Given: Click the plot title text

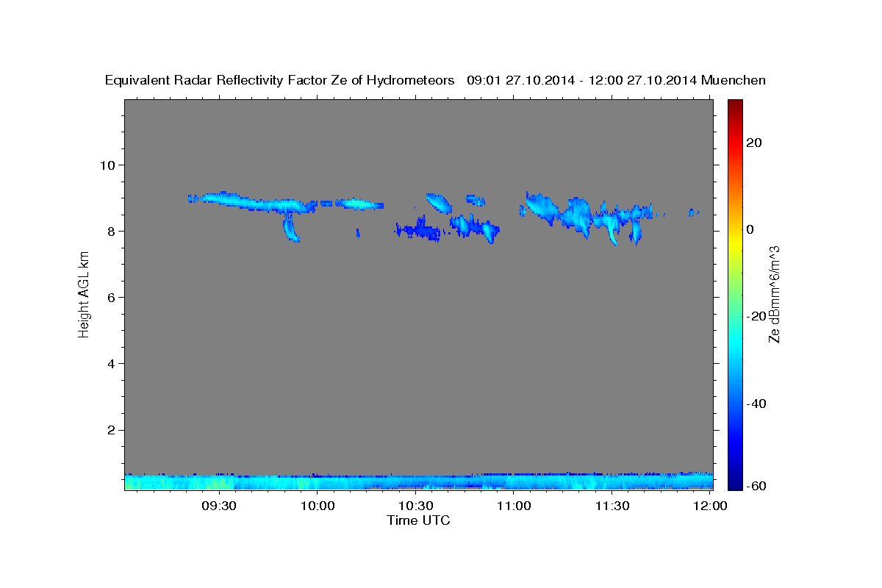Looking at the screenshot, I should pyautogui.click(x=435, y=80).
